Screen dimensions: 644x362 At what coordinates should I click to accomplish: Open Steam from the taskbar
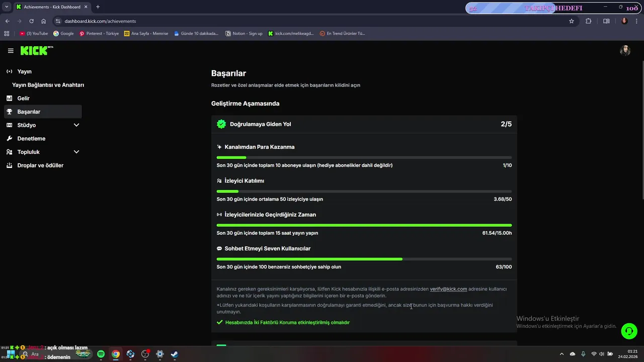click(174, 354)
